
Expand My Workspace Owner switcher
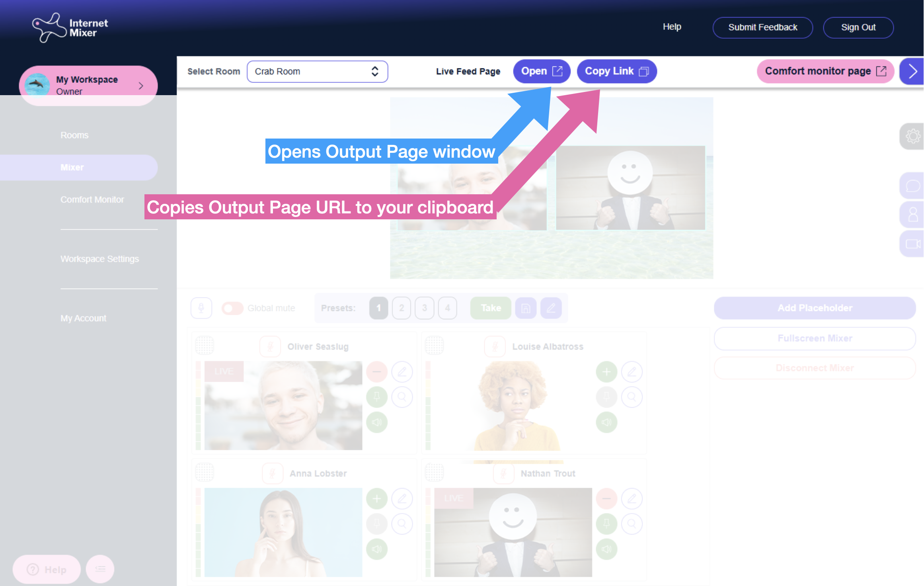[x=88, y=86]
